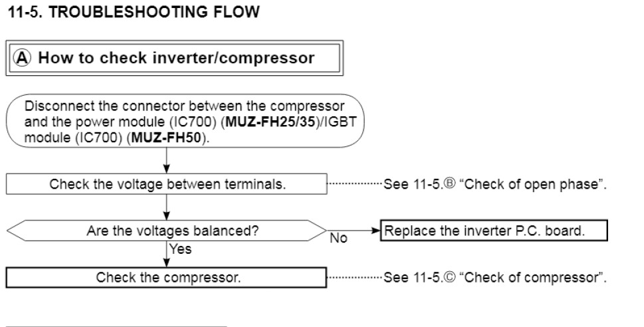Select the "Check the compressor" step box
This screenshot has height=327, width=644.
coord(167,276)
